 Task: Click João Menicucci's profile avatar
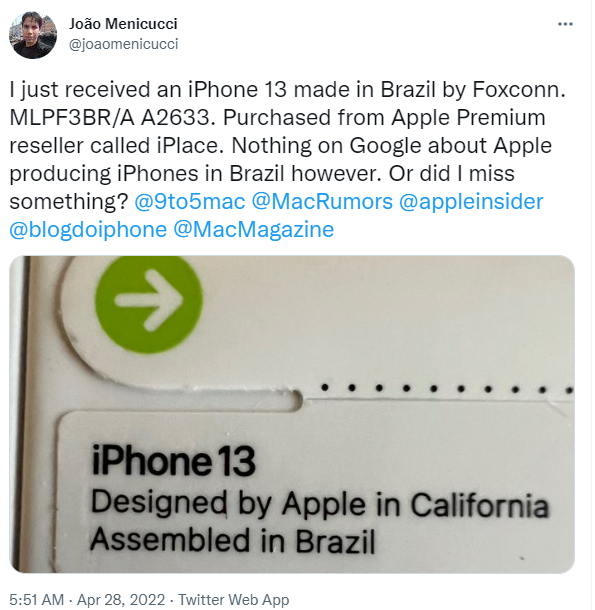tap(33, 35)
